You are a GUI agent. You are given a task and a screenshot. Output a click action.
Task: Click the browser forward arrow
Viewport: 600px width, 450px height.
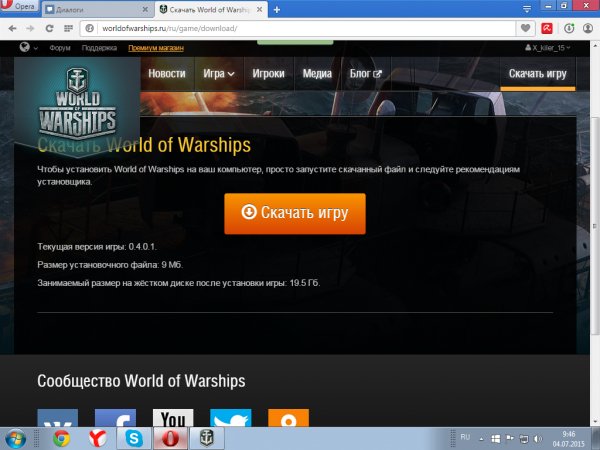(31, 28)
